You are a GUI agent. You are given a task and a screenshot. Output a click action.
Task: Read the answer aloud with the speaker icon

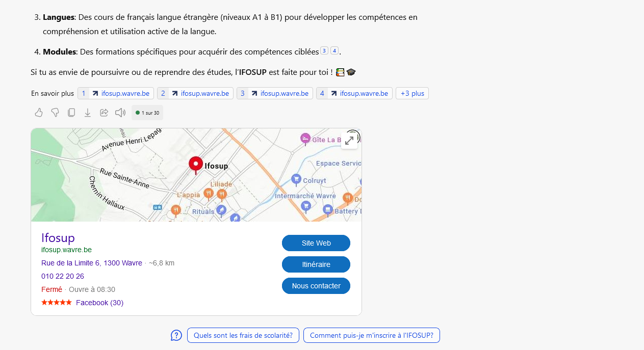coord(120,113)
